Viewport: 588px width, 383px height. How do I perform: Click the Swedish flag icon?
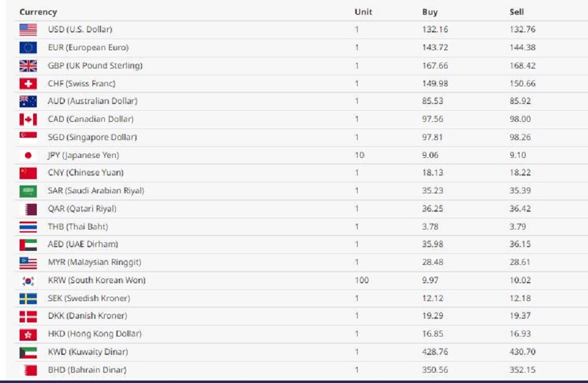click(x=28, y=299)
